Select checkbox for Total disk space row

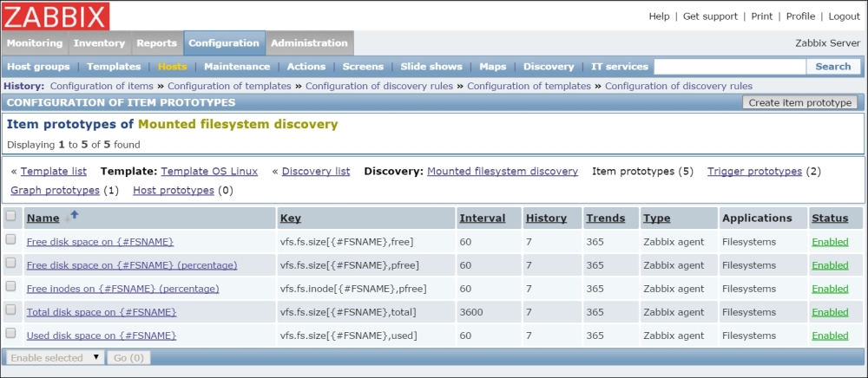click(x=11, y=310)
